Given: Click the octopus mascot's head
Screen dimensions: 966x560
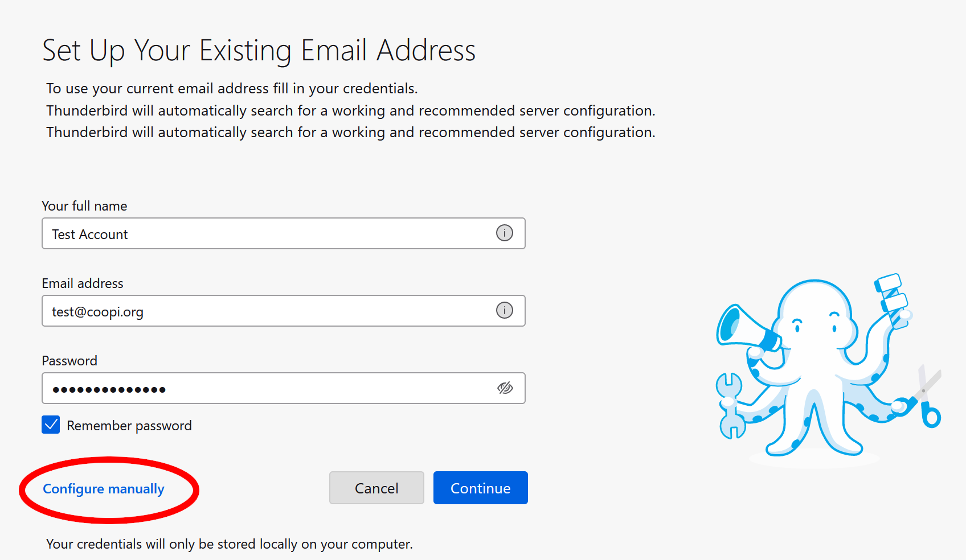Looking at the screenshot, I should [x=814, y=310].
